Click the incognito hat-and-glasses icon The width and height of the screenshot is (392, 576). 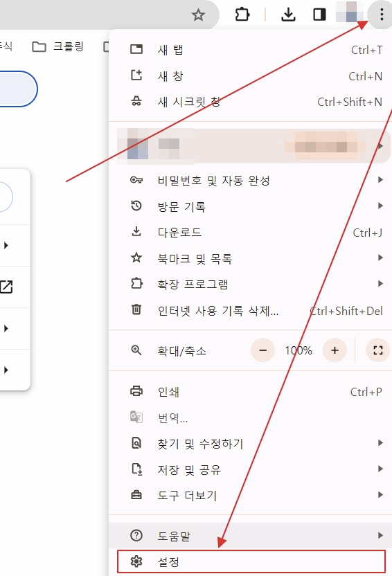click(x=136, y=101)
